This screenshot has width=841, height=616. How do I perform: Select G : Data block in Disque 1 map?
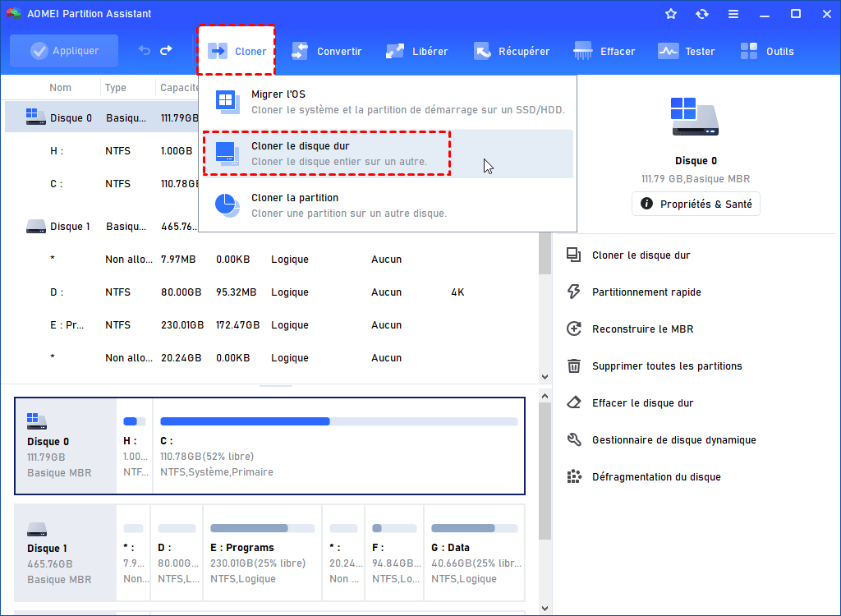coord(474,553)
